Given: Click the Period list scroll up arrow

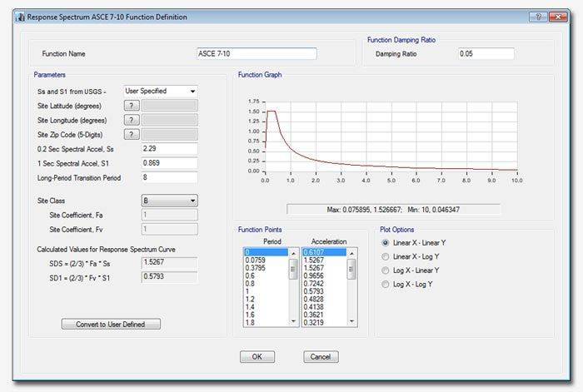Looking at the screenshot, I should click(293, 253).
